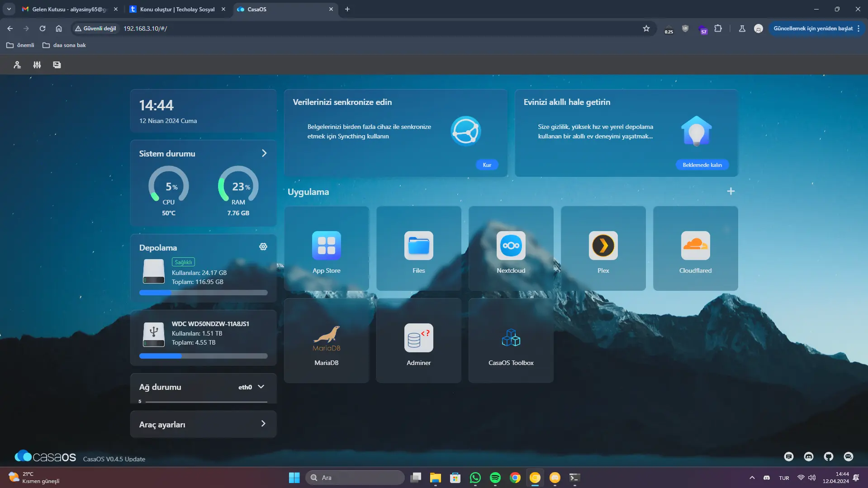The width and height of the screenshot is (868, 488).
Task: Select the CasaOS browser tab
Action: (285, 9)
